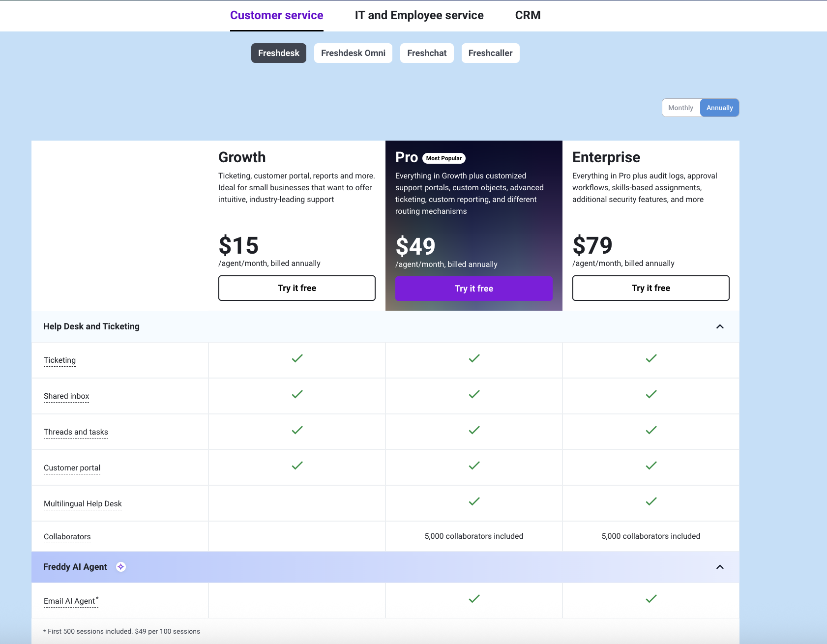Image resolution: width=827 pixels, height=644 pixels.
Task: Click the Enterprise checkmark in Threads and tasks row
Action: coord(651,430)
